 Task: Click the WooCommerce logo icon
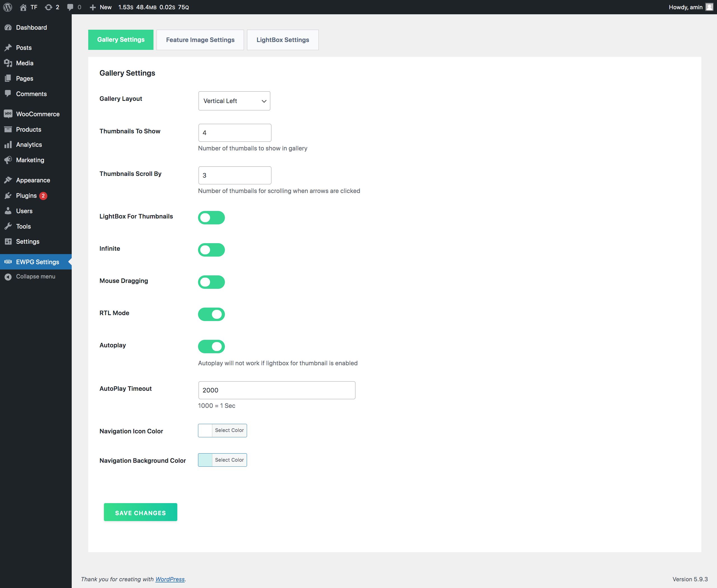pyautogui.click(x=8, y=114)
